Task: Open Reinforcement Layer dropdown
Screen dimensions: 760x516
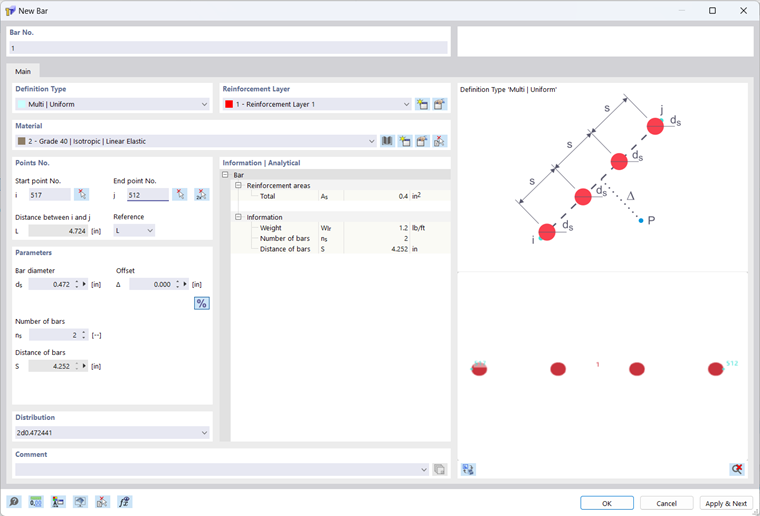Action: coord(317,104)
